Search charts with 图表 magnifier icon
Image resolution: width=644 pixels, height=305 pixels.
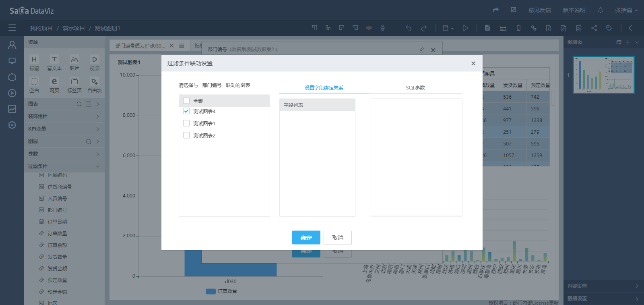point(79,104)
